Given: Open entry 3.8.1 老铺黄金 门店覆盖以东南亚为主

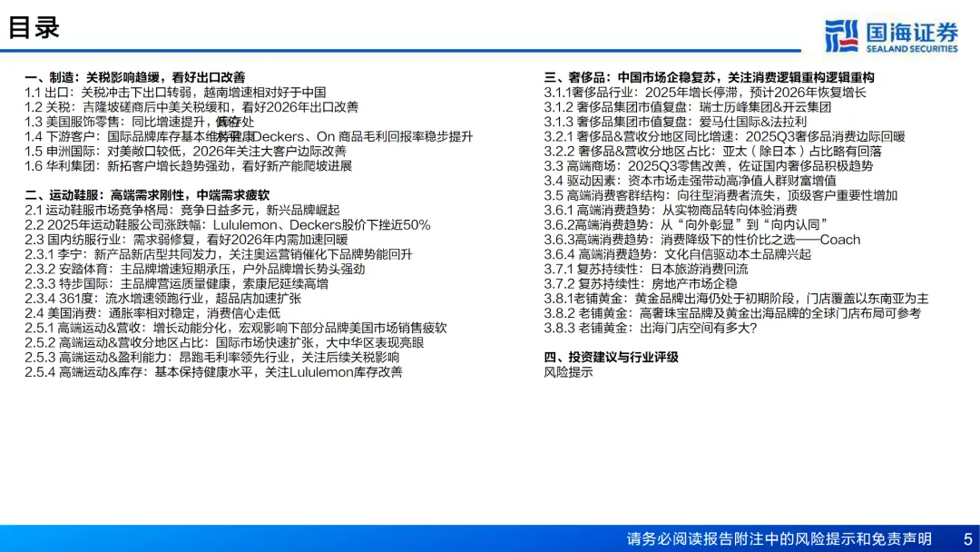Looking at the screenshot, I should [x=736, y=298].
